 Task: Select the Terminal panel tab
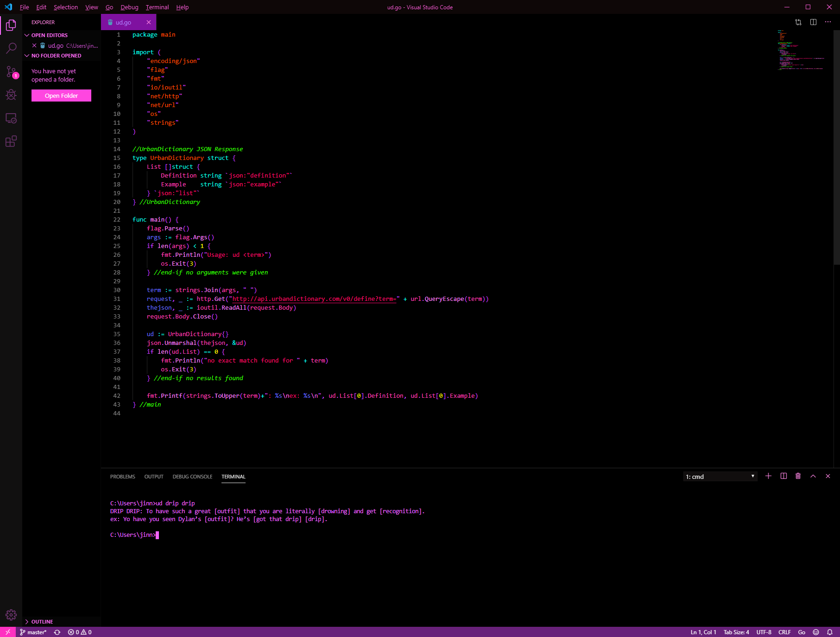pos(234,477)
